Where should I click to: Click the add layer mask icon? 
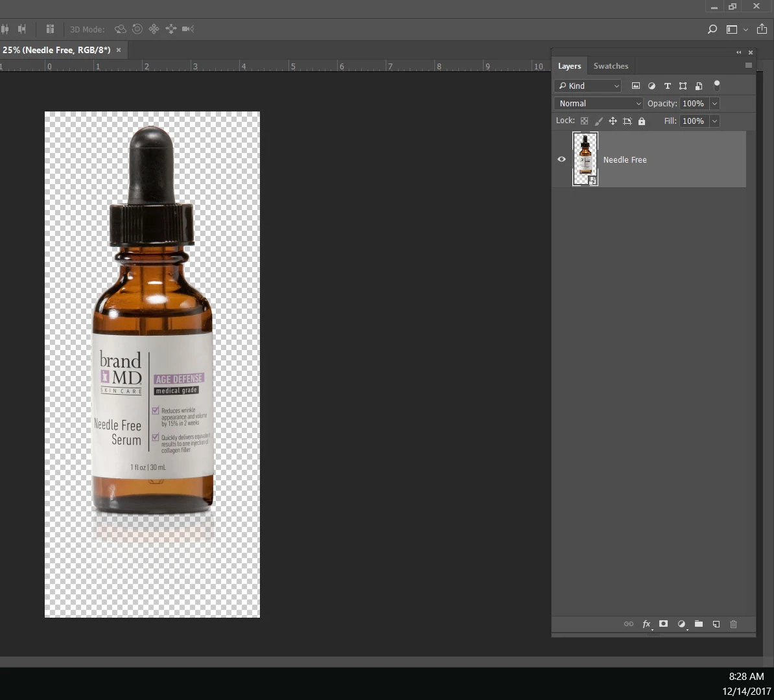(x=663, y=624)
